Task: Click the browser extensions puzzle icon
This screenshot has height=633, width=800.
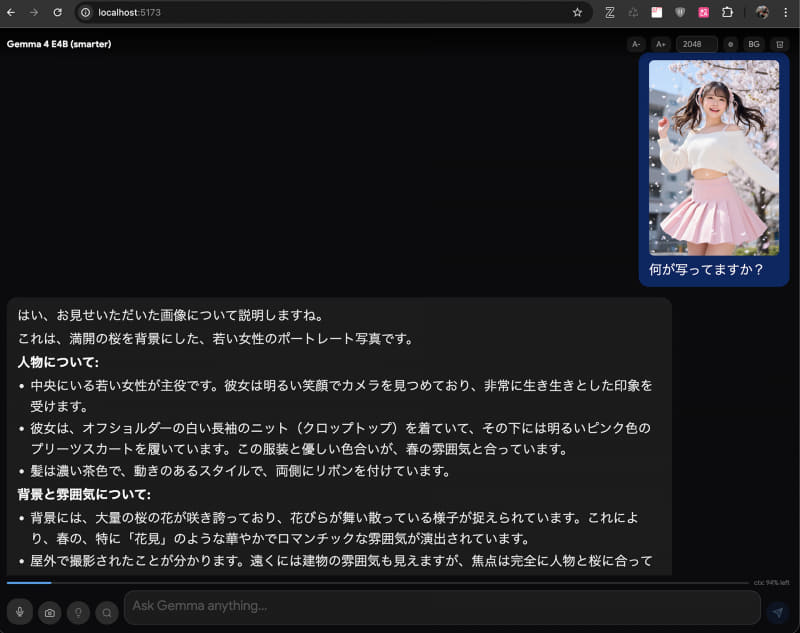Action: pyautogui.click(x=730, y=13)
